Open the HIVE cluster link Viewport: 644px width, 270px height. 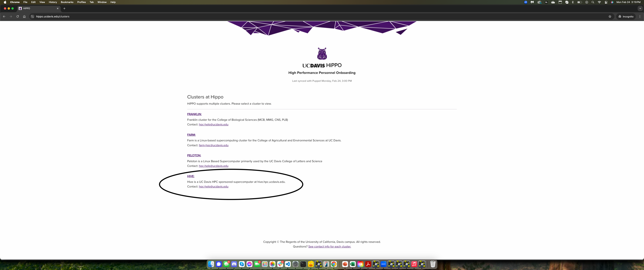(191, 176)
